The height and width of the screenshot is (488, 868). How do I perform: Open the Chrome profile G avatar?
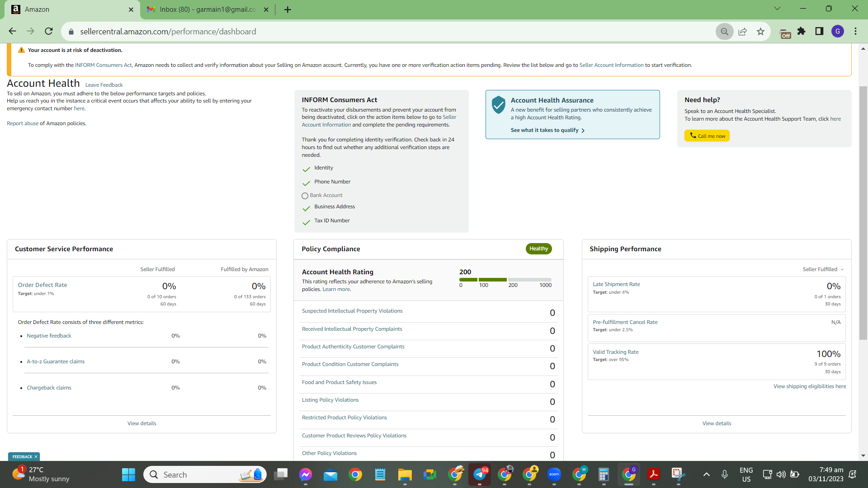(x=837, y=31)
